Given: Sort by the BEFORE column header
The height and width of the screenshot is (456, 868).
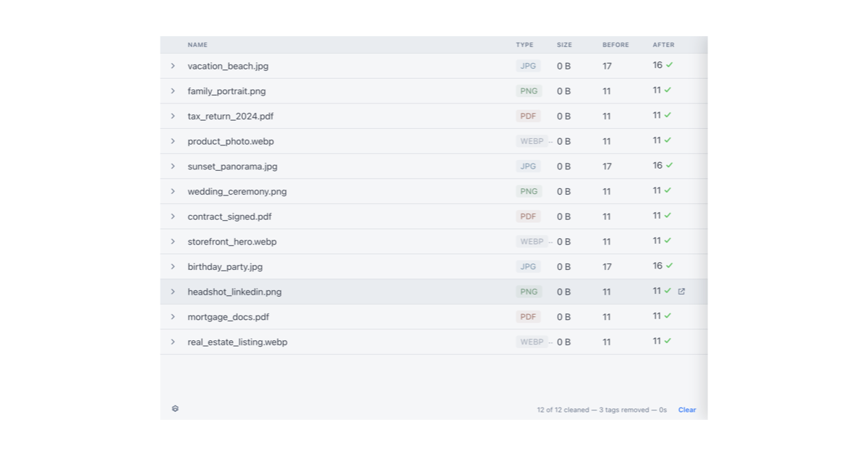Looking at the screenshot, I should (x=616, y=45).
